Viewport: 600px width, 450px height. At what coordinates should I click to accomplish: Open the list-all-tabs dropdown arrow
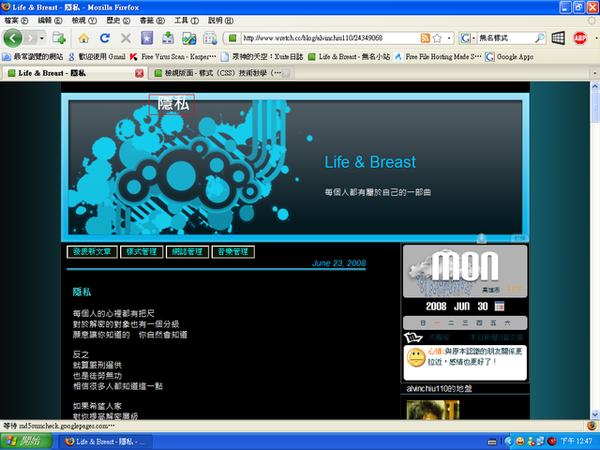[x=595, y=73]
